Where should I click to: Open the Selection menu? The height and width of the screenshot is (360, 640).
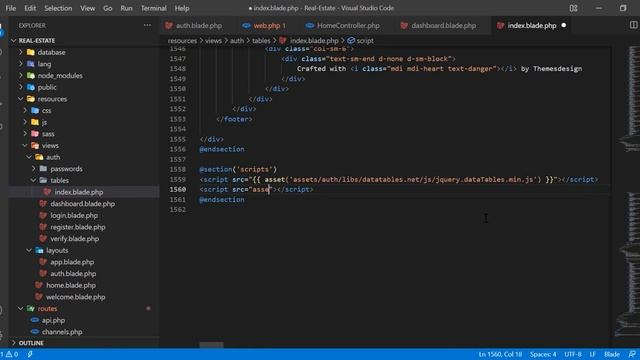58,8
